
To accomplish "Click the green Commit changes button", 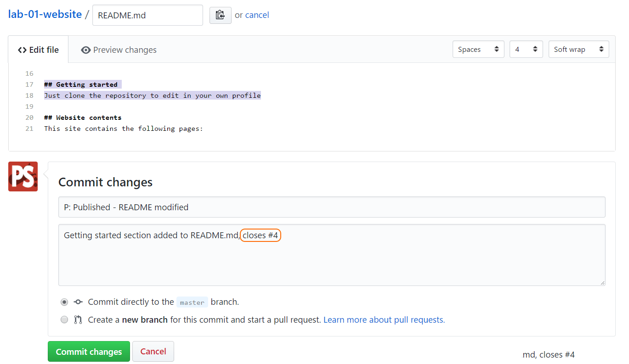I will (89, 352).
